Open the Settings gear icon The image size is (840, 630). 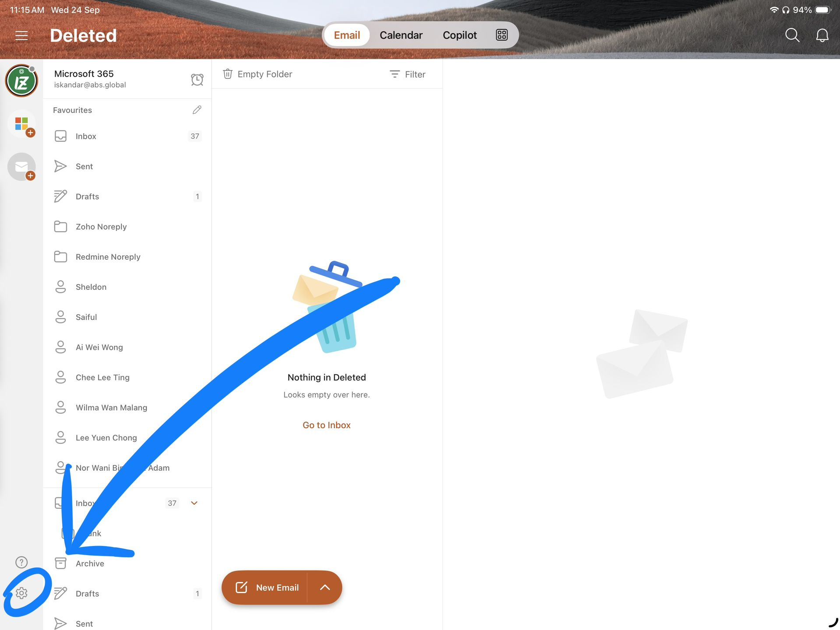21,593
